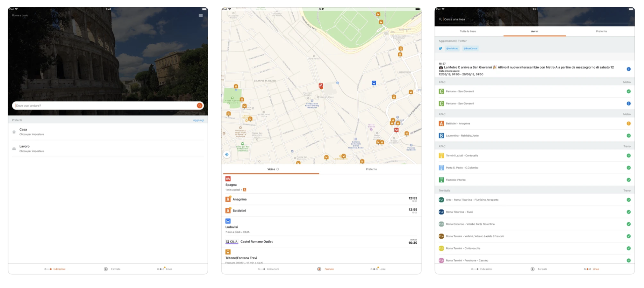Open Battistini - Anagnina metro A line
Viewport: 644px width, 288px height.
click(x=535, y=124)
